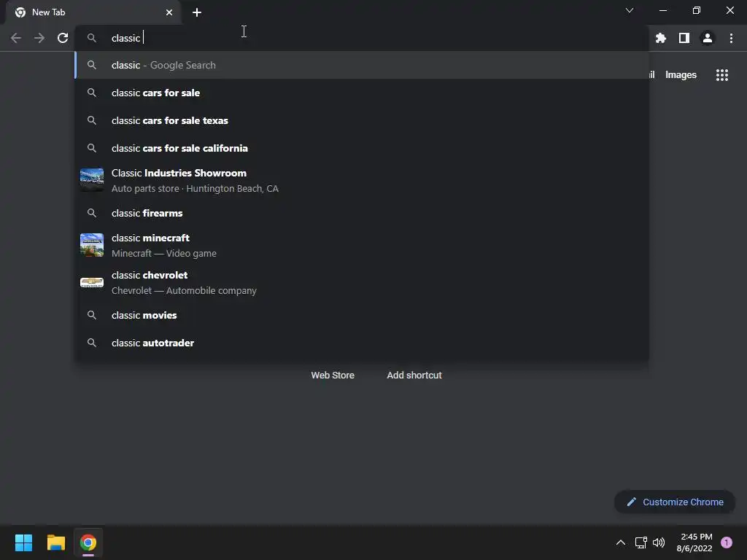Reload the current page
This screenshot has height=560, width=747.
pos(63,38)
